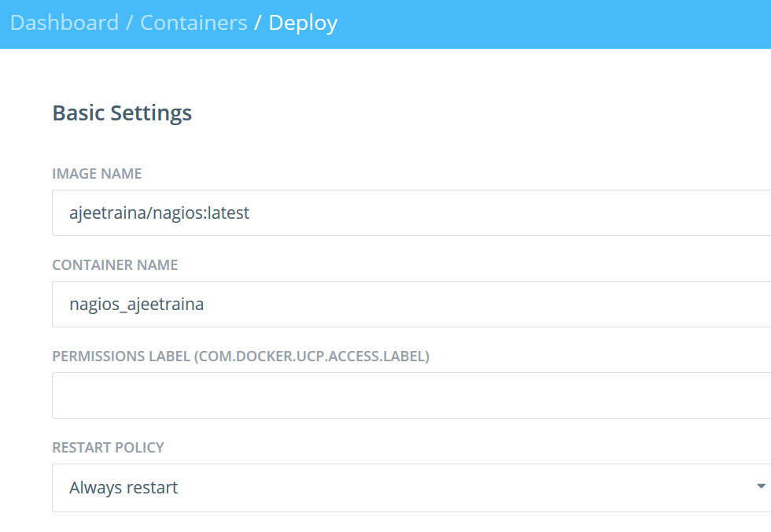Navigate to the Dashboard breadcrumb link
Viewport: 771px width, 532px height.
click(x=65, y=23)
